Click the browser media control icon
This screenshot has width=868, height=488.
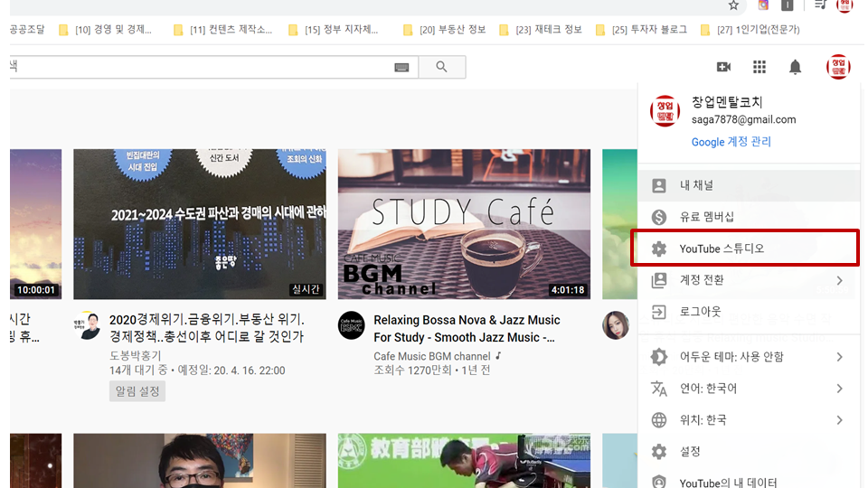(x=820, y=5)
